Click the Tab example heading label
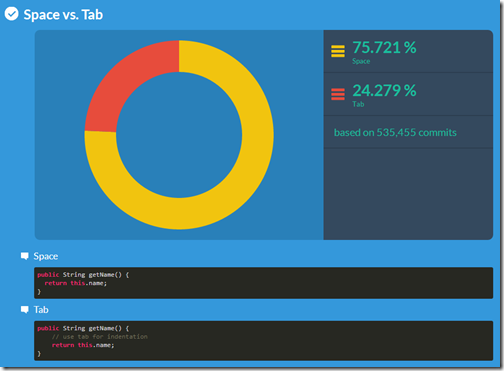Image resolution: width=504 pixels, height=371 pixels. point(41,310)
